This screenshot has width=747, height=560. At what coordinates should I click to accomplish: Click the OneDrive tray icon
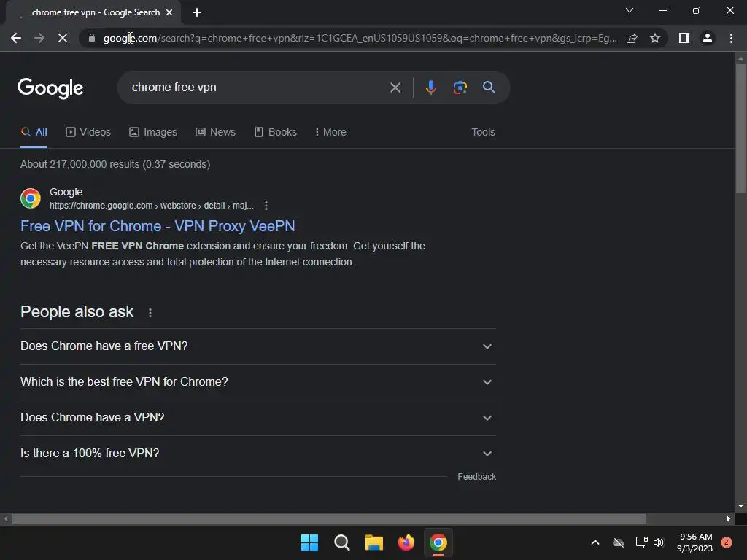[619, 542]
